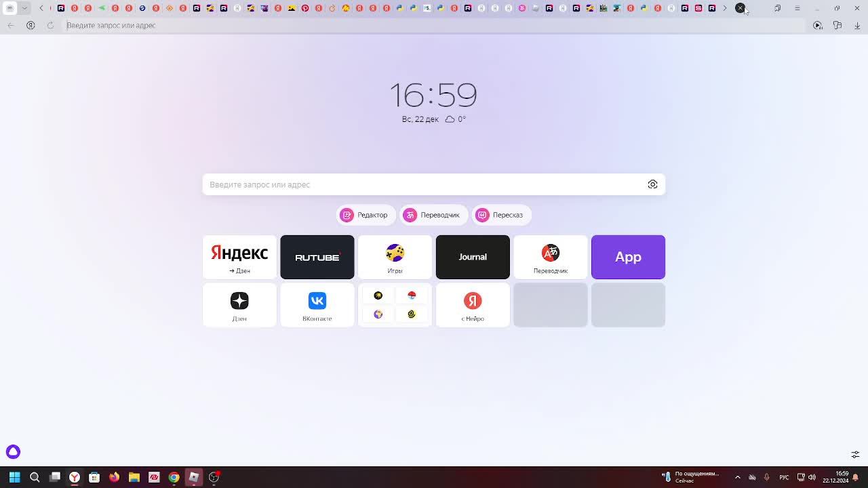Screen dimensions: 868x488
Task: Click the Редактор button
Action: pyautogui.click(x=366, y=215)
